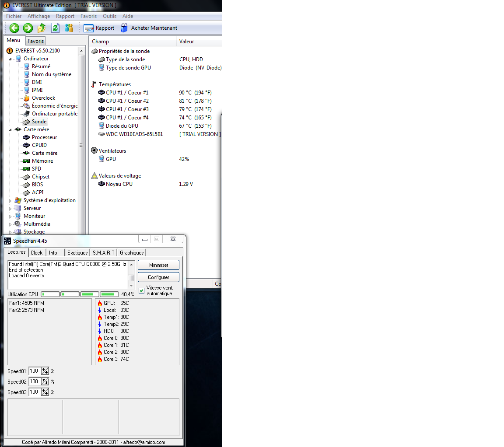Viewport: 504px width, 447px height.
Task: Select the Overclock flame icon
Action: tap(27, 98)
